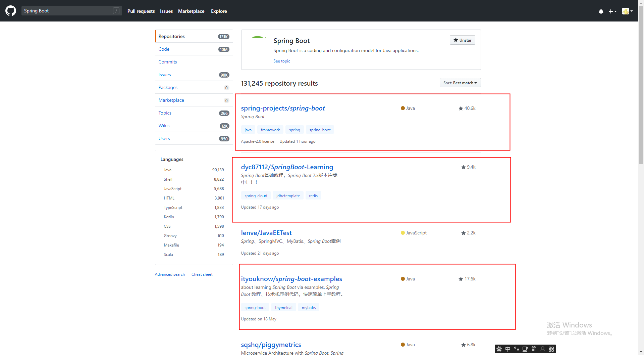Click the star count for lenve/JavaEETest
This screenshot has height=355, width=644.
tap(471, 233)
